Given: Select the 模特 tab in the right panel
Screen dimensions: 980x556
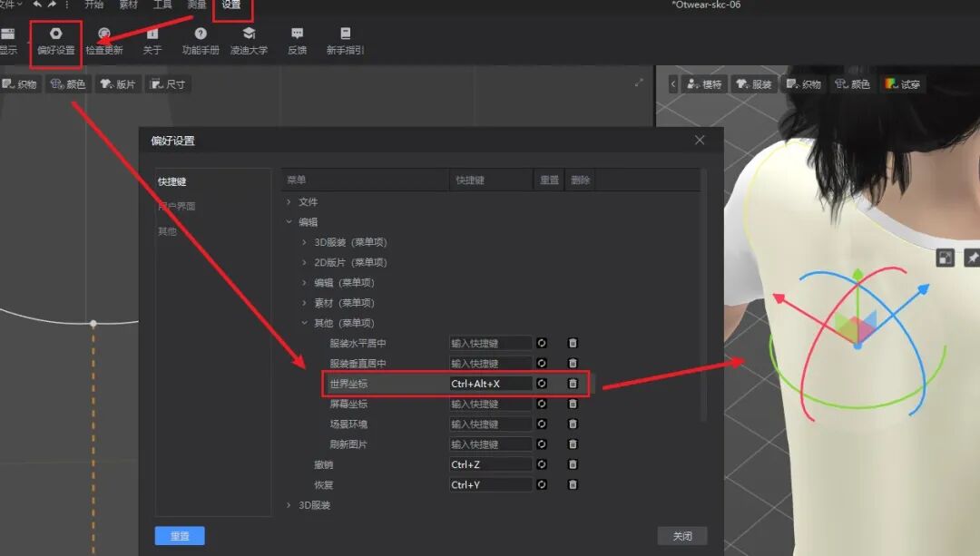Looking at the screenshot, I should (705, 83).
